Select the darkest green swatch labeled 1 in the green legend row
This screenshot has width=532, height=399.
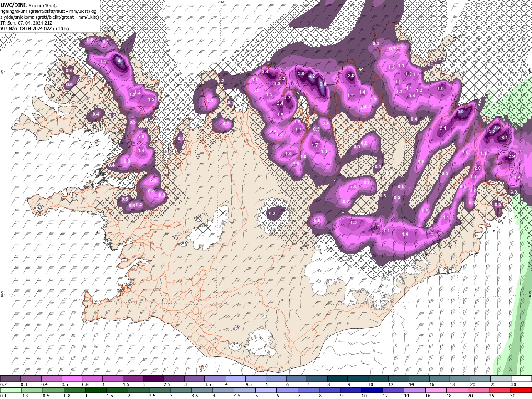(x=96, y=390)
